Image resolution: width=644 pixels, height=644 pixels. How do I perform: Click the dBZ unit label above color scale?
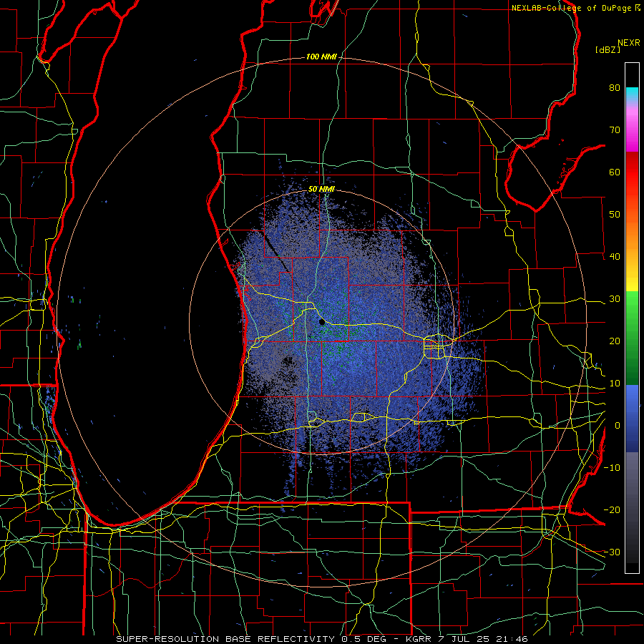pyautogui.click(x=608, y=49)
